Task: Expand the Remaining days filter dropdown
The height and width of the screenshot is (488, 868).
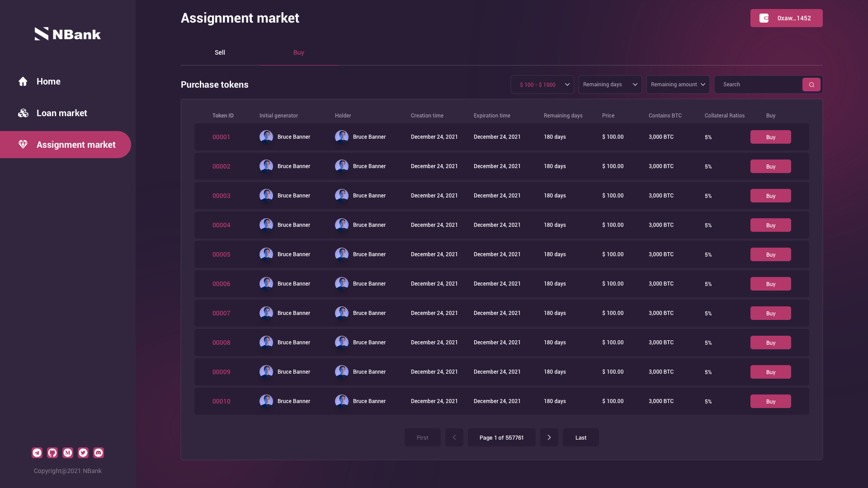Action: [x=610, y=84]
